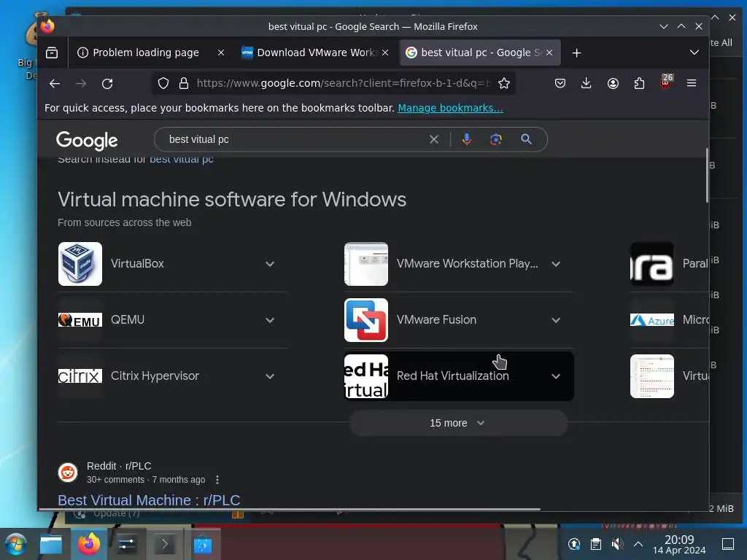Screen dimensions: 747x560
Task: Open the new tab plus button
Action: click(x=577, y=52)
